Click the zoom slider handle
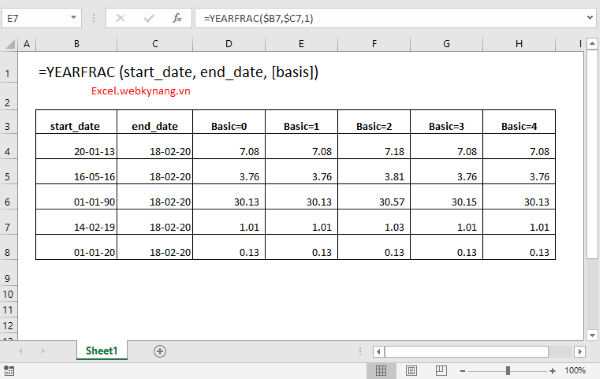Image resolution: width=600 pixels, height=379 pixels. [x=508, y=370]
